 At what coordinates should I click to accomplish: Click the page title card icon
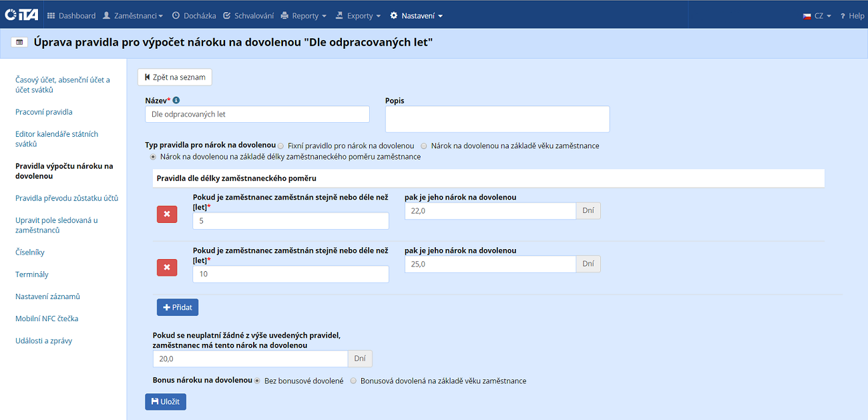pos(19,43)
